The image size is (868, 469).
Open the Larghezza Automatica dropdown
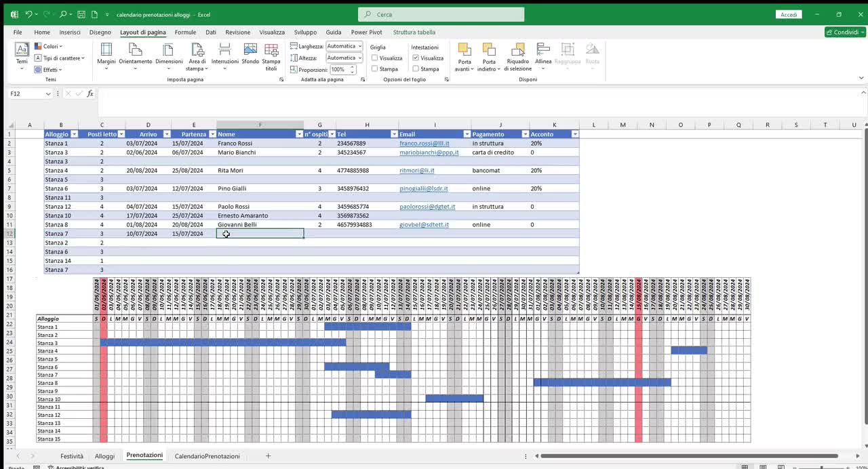coord(359,46)
